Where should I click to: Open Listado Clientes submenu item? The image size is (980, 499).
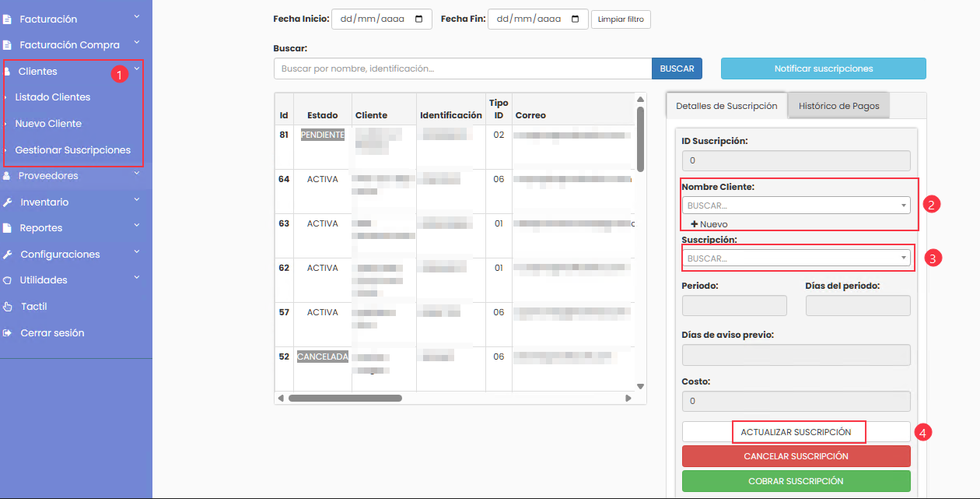pyautogui.click(x=53, y=97)
